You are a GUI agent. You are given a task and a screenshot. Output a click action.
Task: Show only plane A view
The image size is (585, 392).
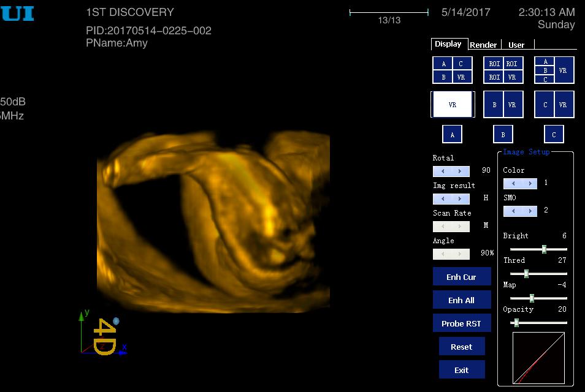click(x=453, y=135)
